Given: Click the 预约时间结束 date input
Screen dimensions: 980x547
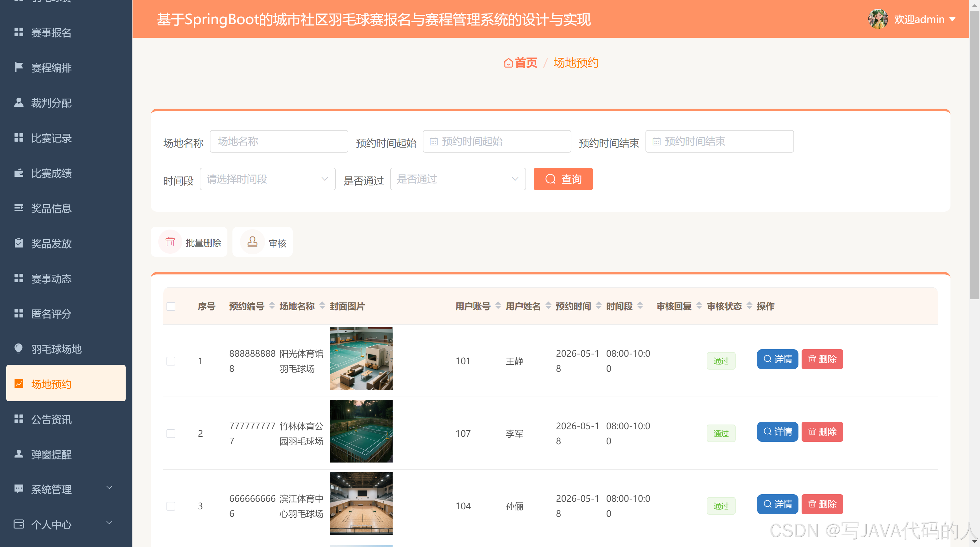Looking at the screenshot, I should (x=719, y=142).
